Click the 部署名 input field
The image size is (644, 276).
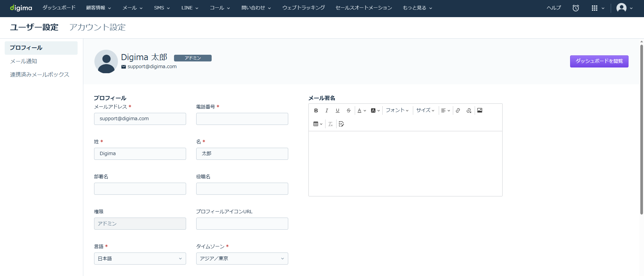140,189
